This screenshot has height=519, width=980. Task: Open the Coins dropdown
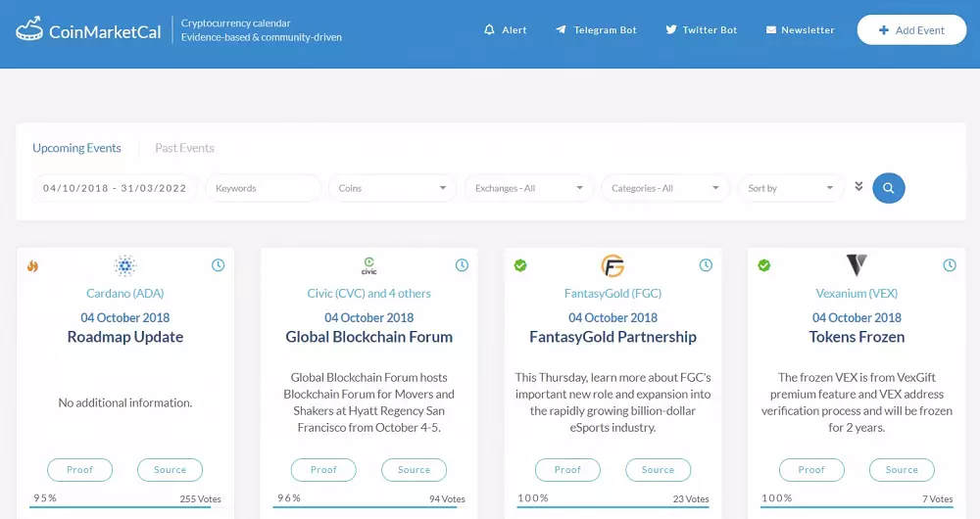393,188
